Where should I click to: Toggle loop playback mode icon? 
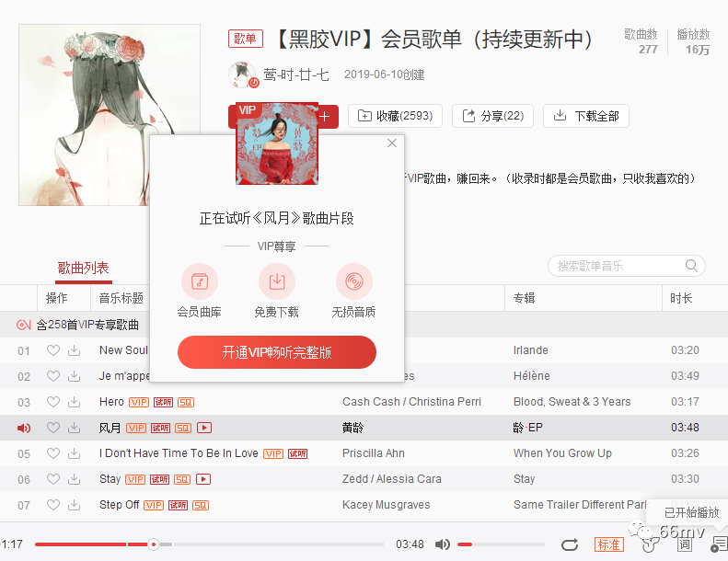pyautogui.click(x=570, y=544)
